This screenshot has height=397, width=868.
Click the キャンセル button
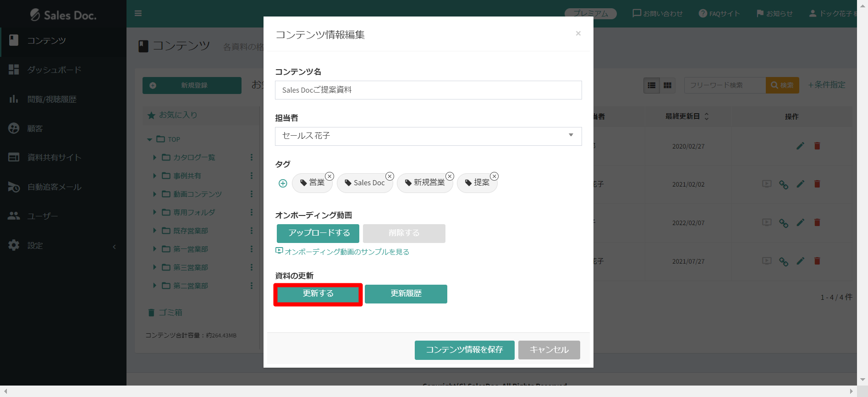click(x=549, y=350)
